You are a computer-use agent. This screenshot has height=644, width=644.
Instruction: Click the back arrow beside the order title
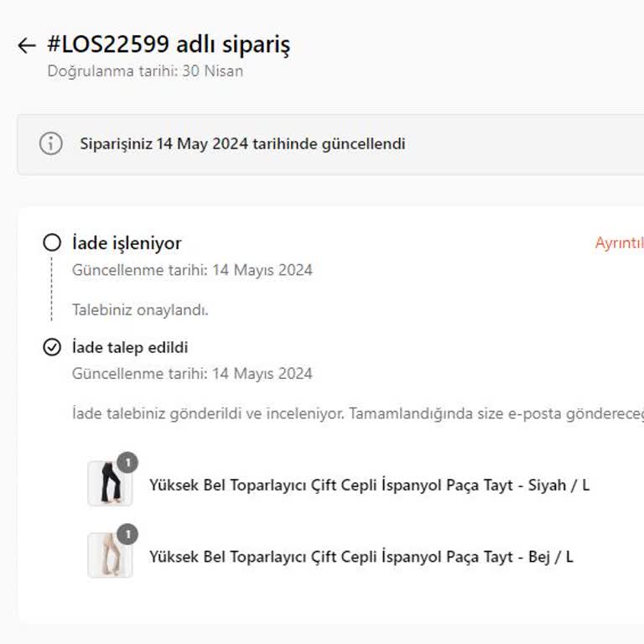click(x=27, y=45)
